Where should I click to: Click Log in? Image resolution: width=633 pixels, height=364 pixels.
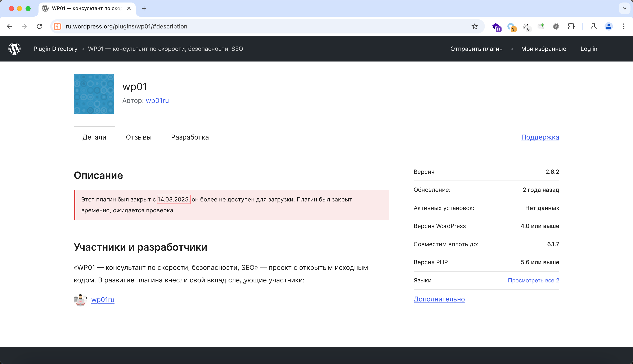tap(589, 49)
